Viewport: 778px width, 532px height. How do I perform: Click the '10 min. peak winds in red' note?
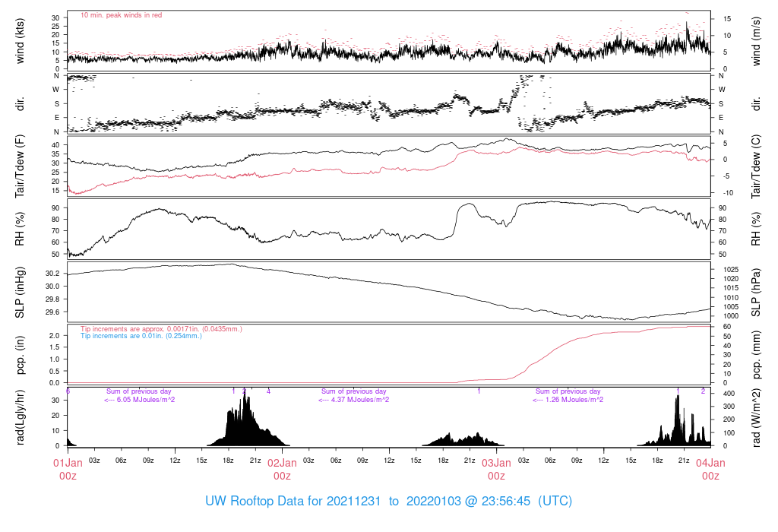point(121,15)
